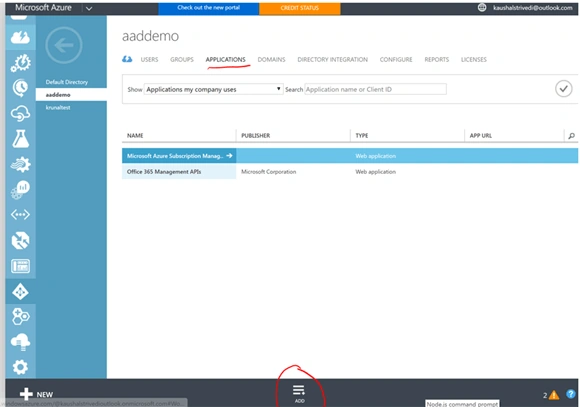Select aaddemo in the directory list
The width and height of the screenshot is (580, 407).
pos(71,95)
